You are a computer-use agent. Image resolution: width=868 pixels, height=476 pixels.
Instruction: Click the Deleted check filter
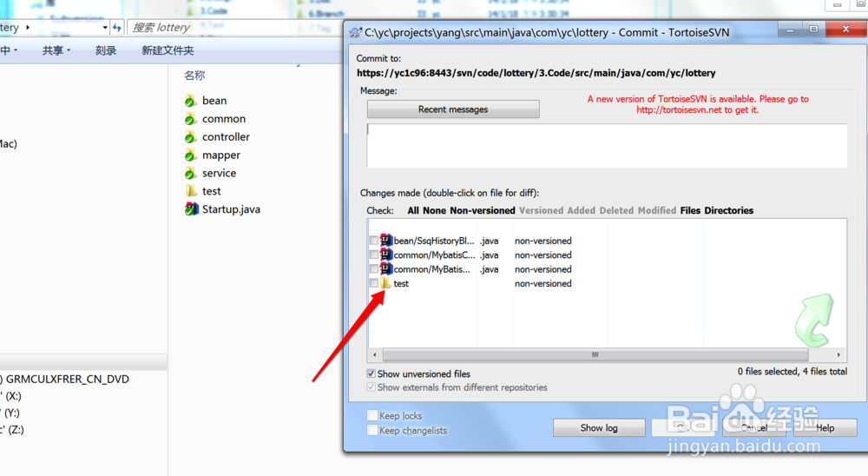pyautogui.click(x=616, y=210)
